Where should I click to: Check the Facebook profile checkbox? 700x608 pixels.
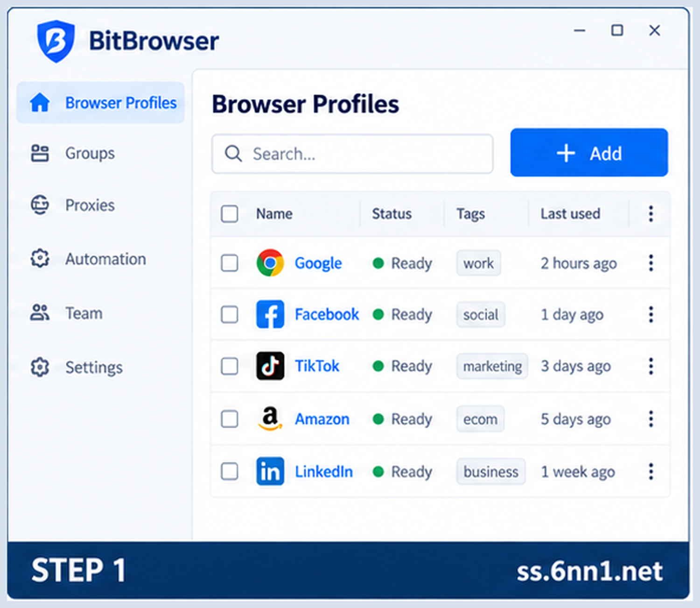pos(230,314)
